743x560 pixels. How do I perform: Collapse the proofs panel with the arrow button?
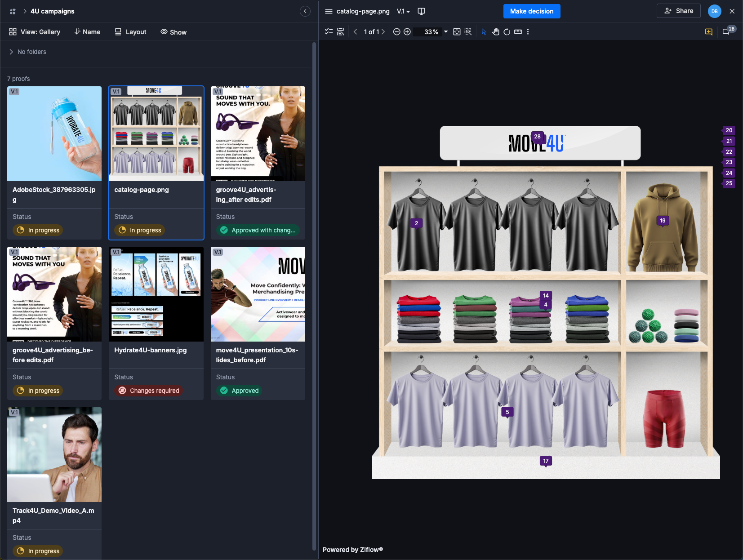pyautogui.click(x=305, y=11)
